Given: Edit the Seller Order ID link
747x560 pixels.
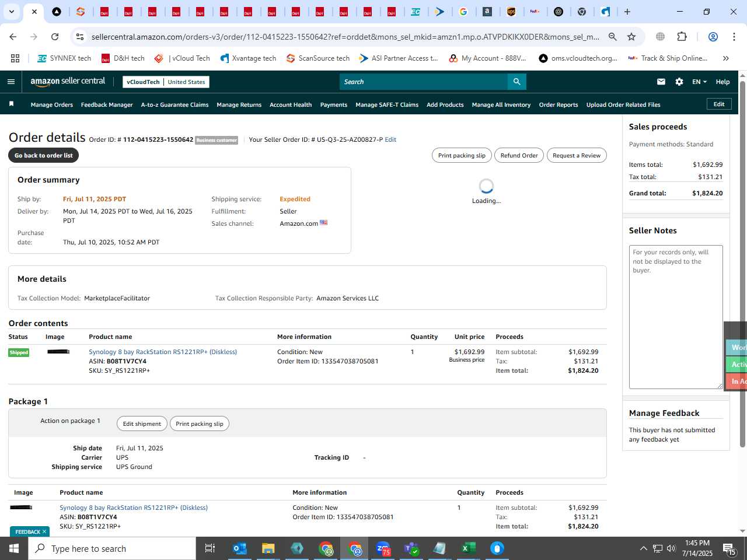Looking at the screenshot, I should tap(390, 139).
